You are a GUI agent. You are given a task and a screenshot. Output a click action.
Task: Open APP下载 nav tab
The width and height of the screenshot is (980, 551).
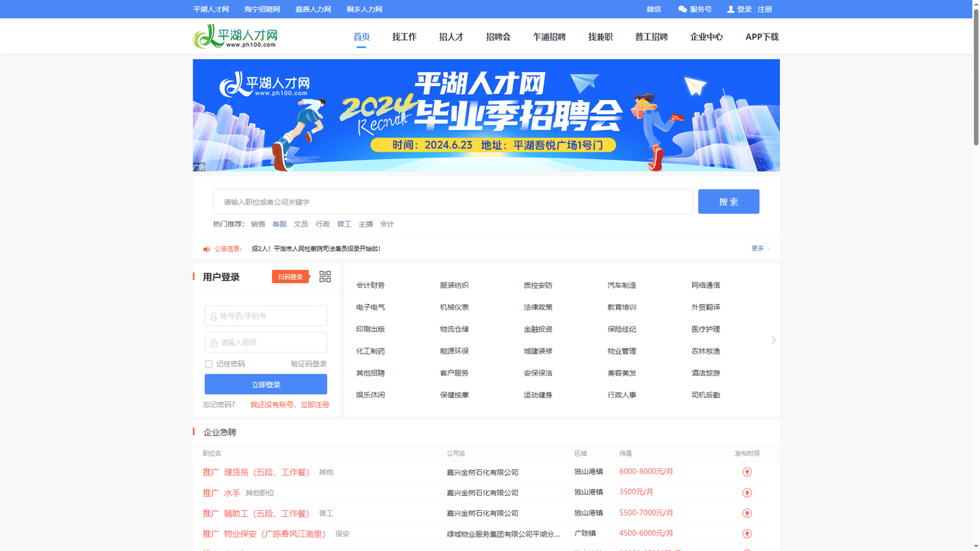tap(762, 37)
